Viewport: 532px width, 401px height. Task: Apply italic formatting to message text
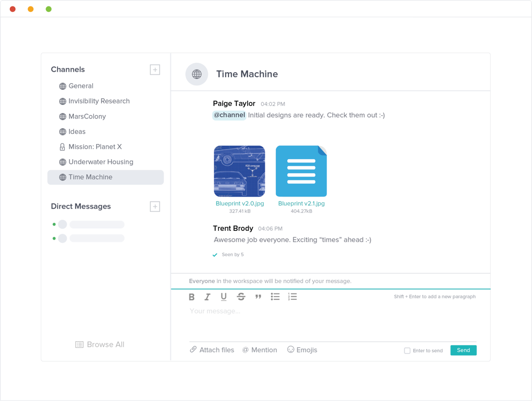pyautogui.click(x=207, y=297)
